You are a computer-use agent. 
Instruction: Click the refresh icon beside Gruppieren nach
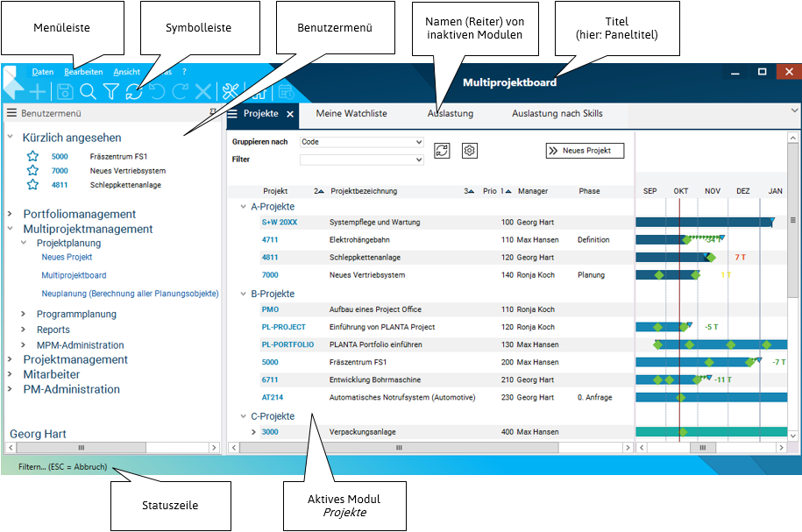[x=442, y=151]
